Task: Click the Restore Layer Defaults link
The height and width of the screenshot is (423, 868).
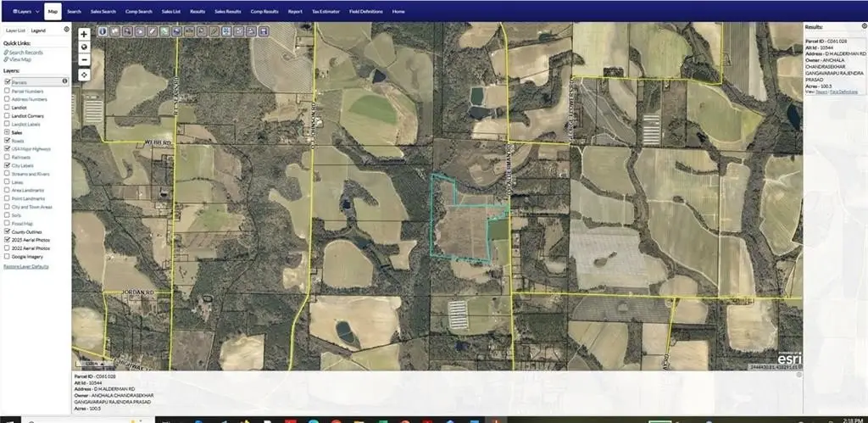Action: click(26, 266)
